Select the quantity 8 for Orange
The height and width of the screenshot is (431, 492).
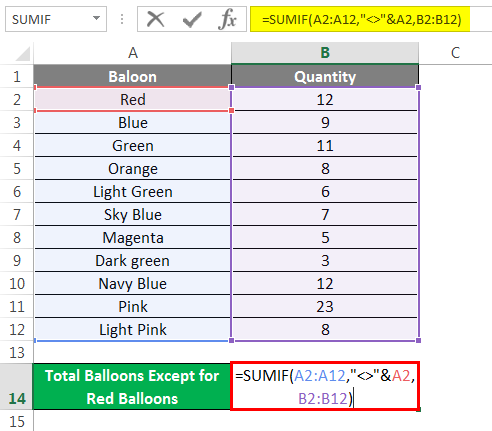pyautogui.click(x=325, y=168)
